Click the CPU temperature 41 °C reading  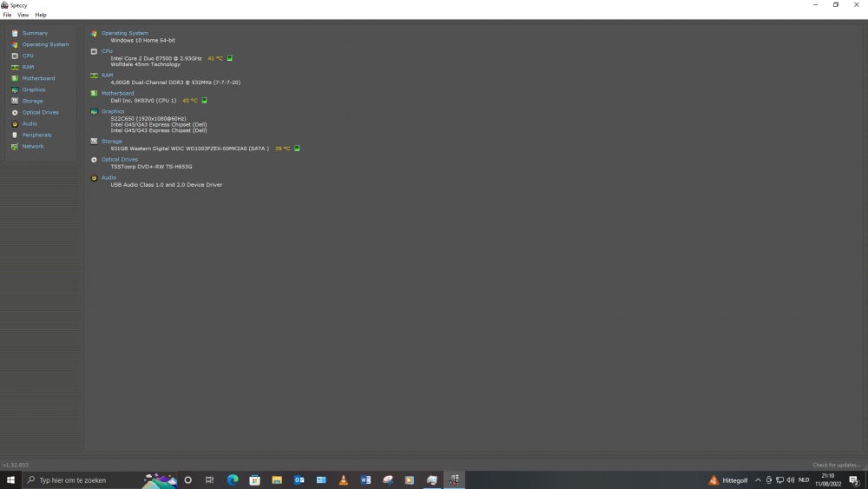click(x=215, y=58)
